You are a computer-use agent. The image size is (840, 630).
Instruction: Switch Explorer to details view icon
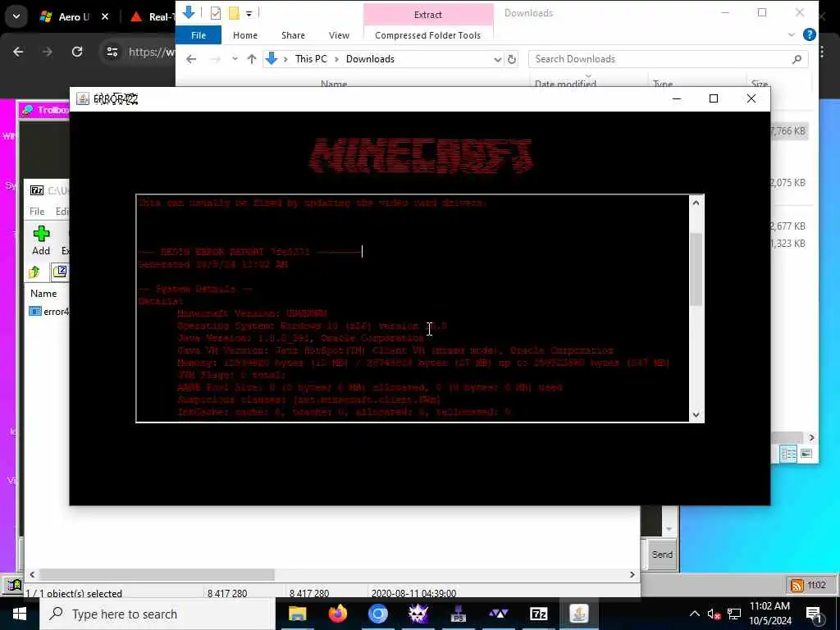click(788, 454)
